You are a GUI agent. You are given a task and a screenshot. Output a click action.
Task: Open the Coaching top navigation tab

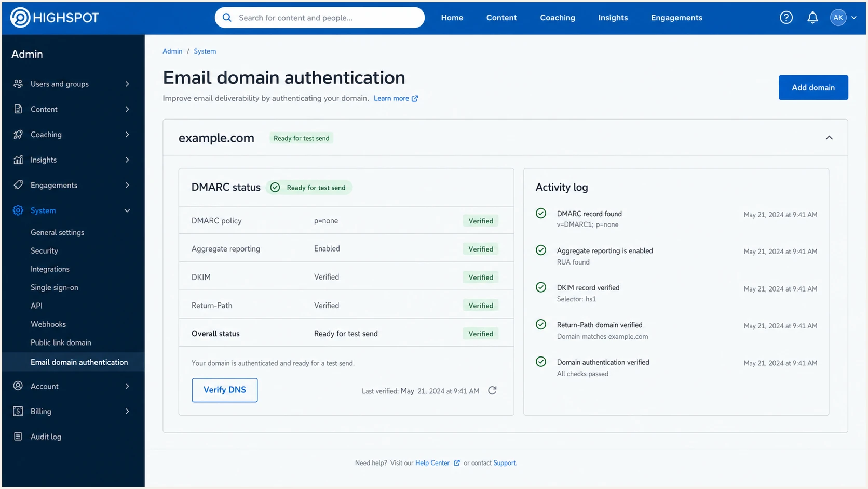click(558, 18)
